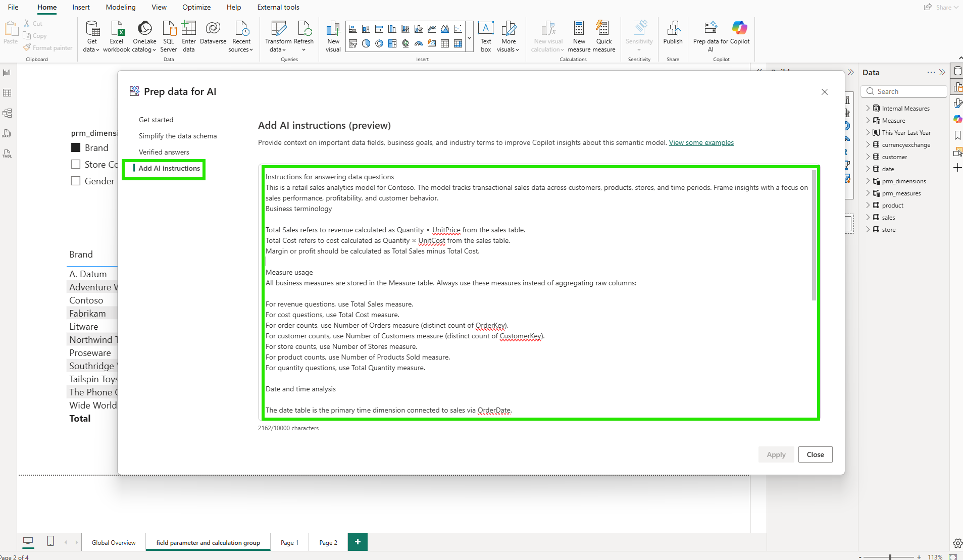Switch to Report view in left sidebar
The width and height of the screenshot is (963, 560).
coord(7,73)
